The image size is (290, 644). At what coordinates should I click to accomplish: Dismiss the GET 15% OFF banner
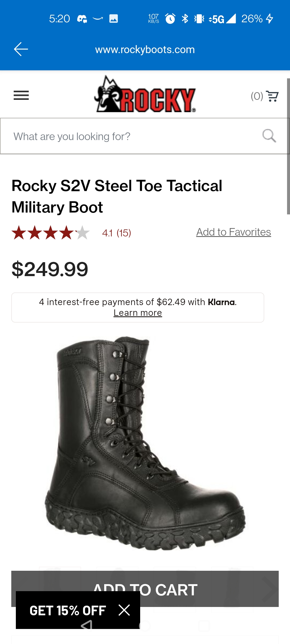(124, 610)
